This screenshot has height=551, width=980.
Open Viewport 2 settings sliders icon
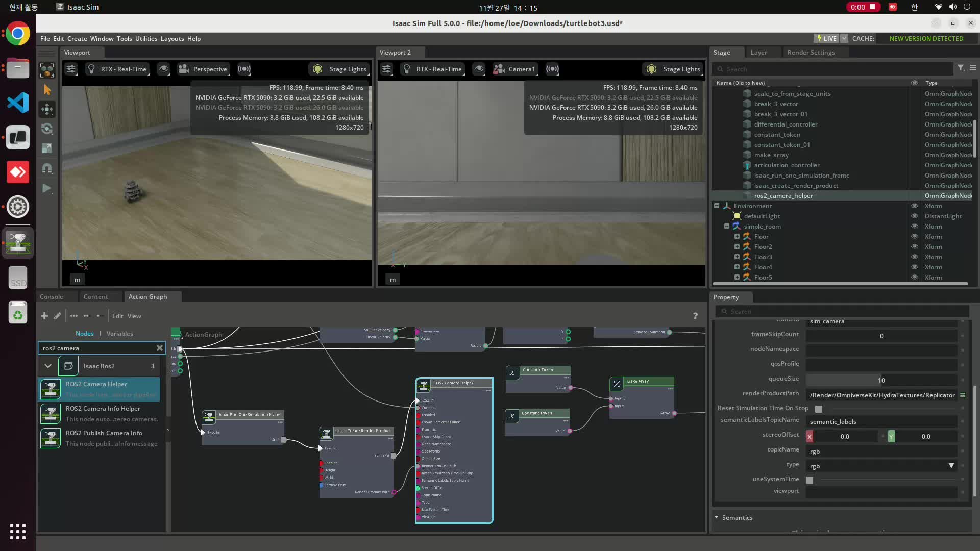[x=386, y=69]
